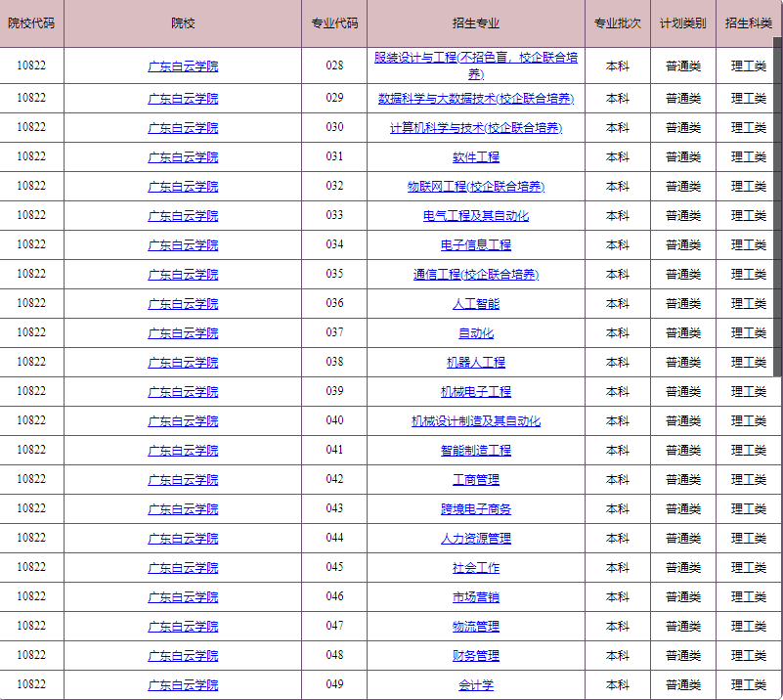Open 广东白云学院 link in row 036
783x700 pixels.
pos(183,304)
